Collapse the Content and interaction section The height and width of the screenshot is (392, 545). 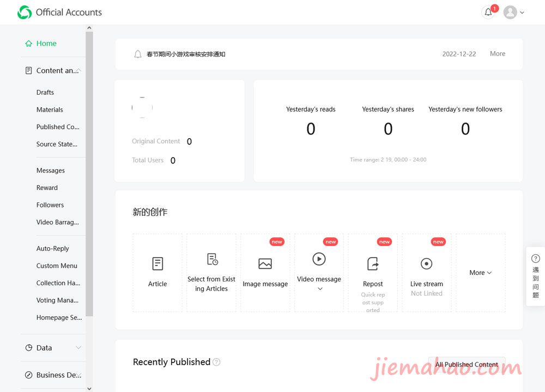point(53,70)
